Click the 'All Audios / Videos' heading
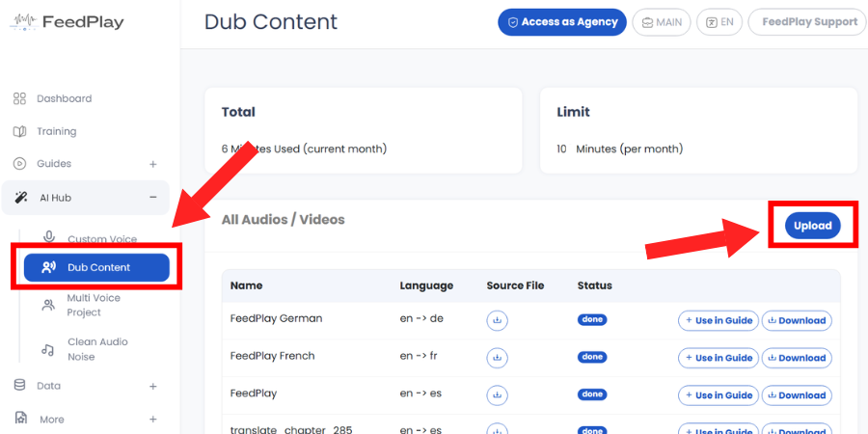Screen dimensions: 868x434 pyautogui.click(x=283, y=220)
